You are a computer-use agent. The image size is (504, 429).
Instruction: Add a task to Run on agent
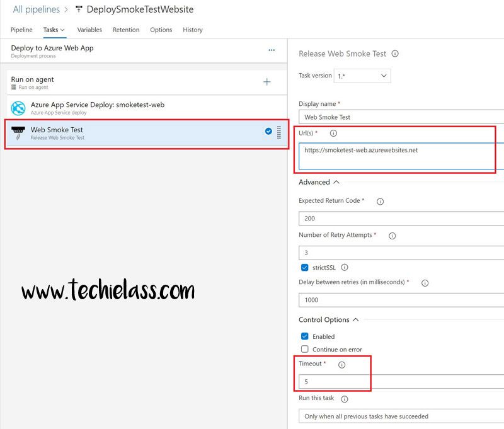coord(266,82)
